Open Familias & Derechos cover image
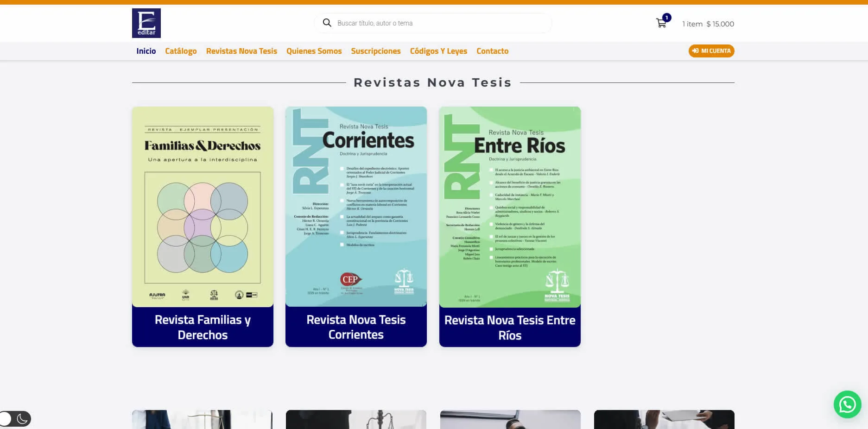 point(203,207)
